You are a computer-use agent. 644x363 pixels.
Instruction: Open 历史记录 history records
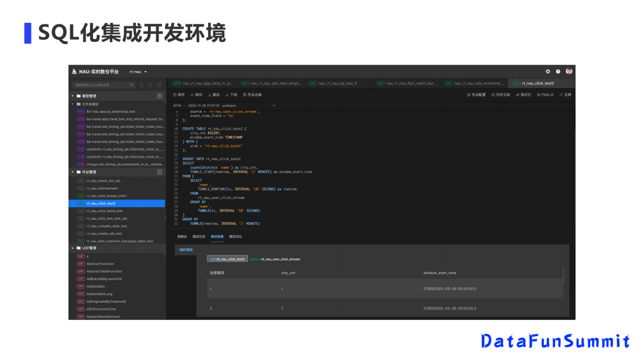(x=501, y=94)
